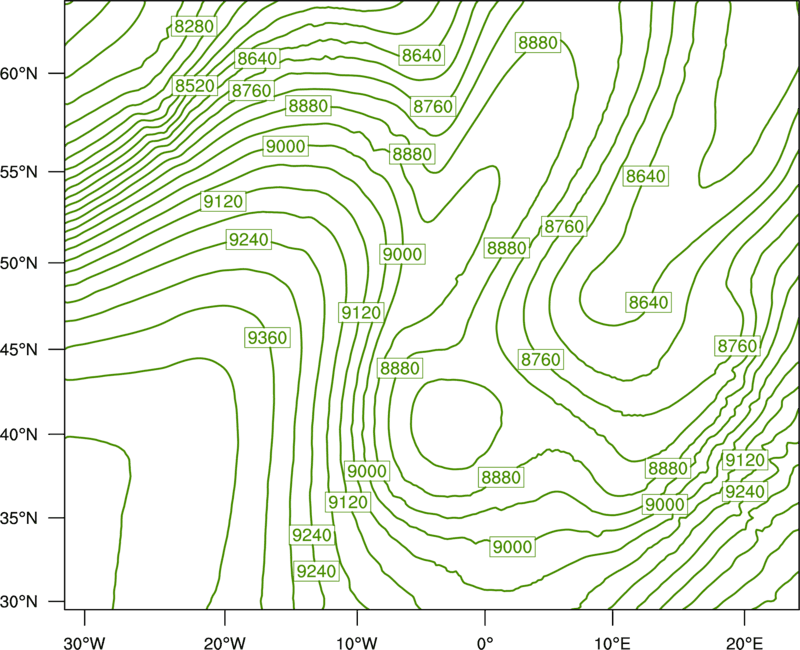Select the 8640 label just below 8280
800x650 pixels.
pyautogui.click(x=257, y=58)
